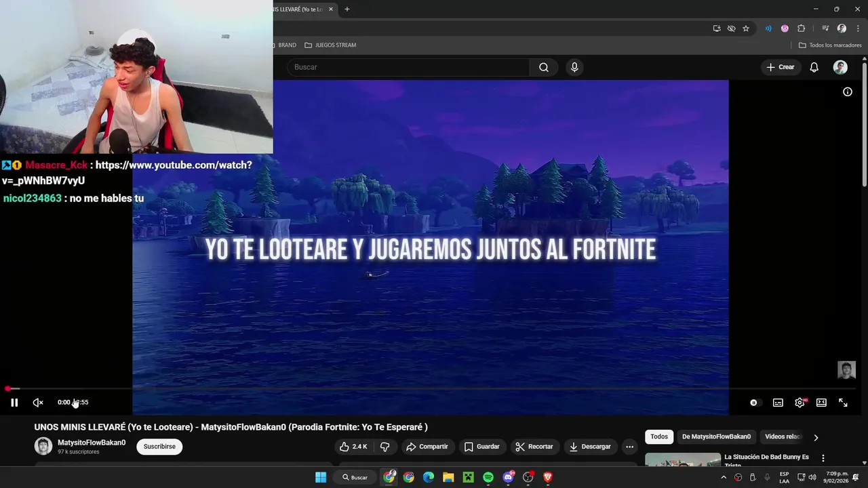Click the Compartir button
The height and width of the screenshot is (488, 868).
click(427, 447)
